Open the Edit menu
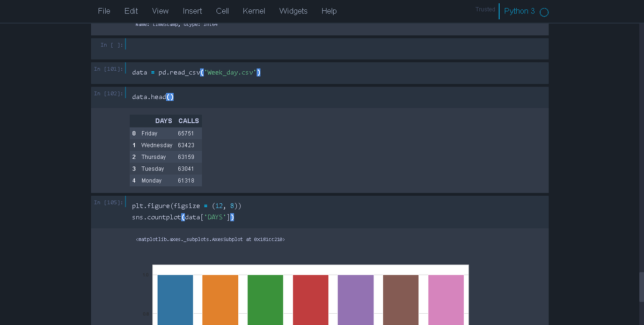Image resolution: width=644 pixels, height=325 pixels. click(131, 11)
